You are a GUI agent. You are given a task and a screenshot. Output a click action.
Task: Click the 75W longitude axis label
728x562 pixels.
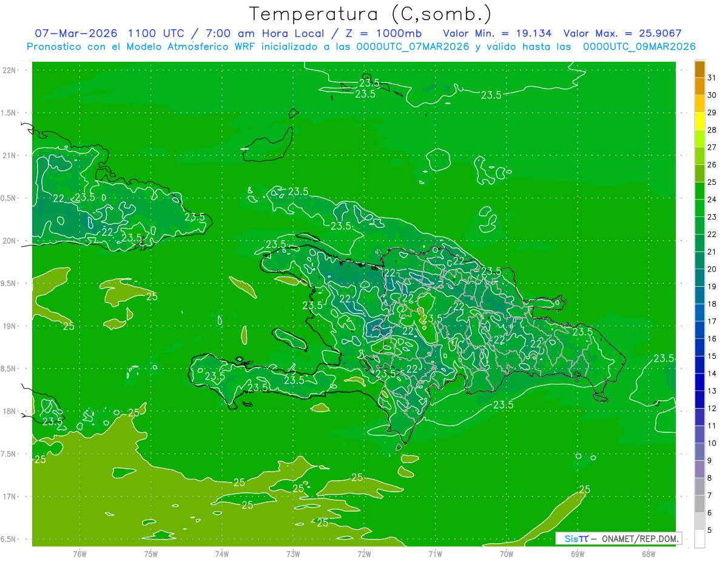click(151, 553)
